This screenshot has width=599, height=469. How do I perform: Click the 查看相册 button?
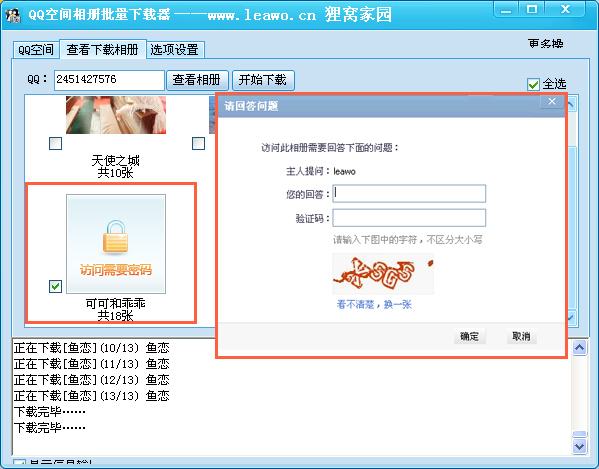(197, 80)
